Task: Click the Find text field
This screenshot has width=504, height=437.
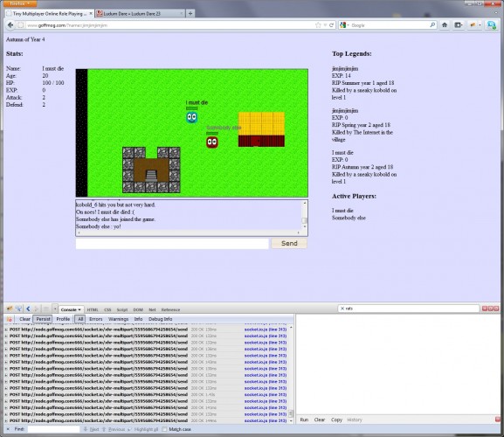Action: (53, 429)
